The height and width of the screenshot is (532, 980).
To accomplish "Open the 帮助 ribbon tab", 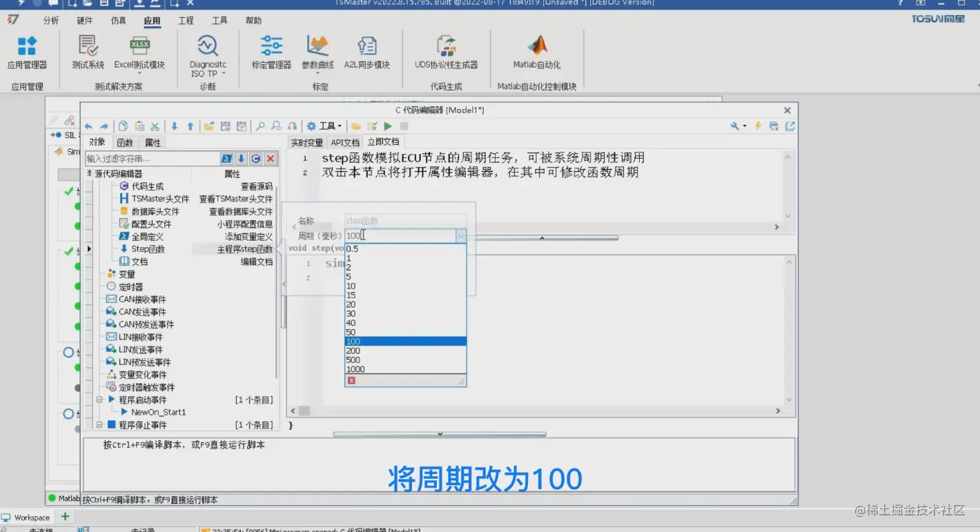I will (253, 21).
